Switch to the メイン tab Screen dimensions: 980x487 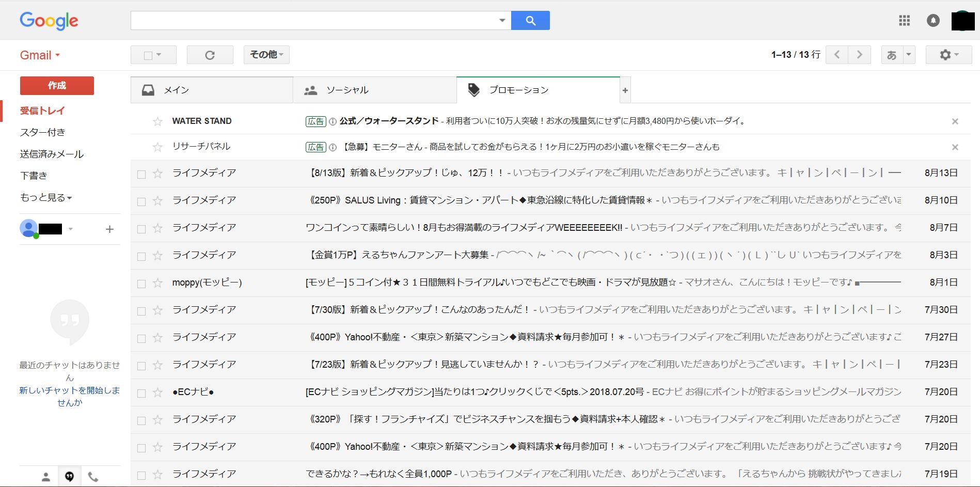coord(212,90)
